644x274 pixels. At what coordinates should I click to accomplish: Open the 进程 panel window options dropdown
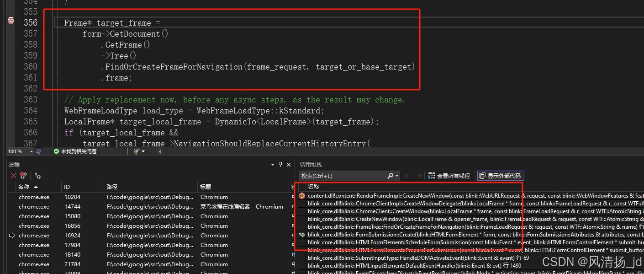tap(273, 165)
